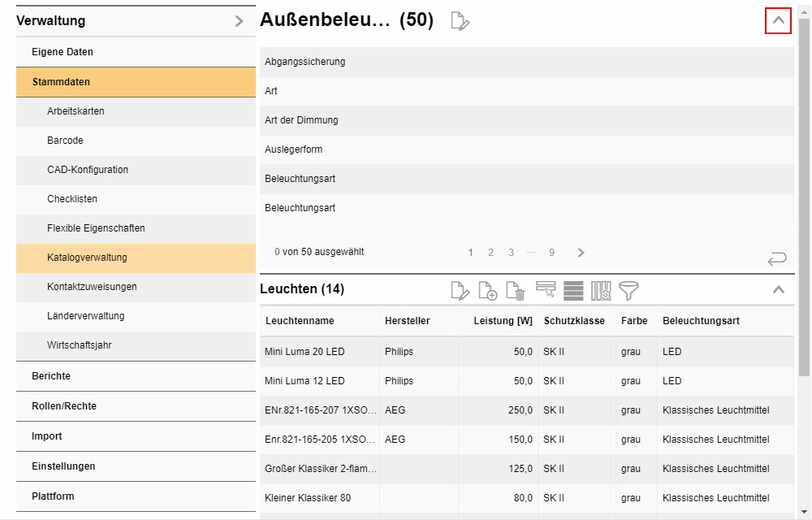The image size is (812, 520).
Task: Open the barcode configuration icon
Action: [x=600, y=290]
